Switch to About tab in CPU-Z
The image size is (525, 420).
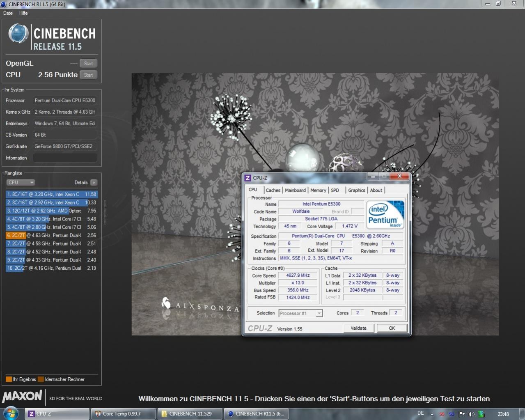pos(376,190)
